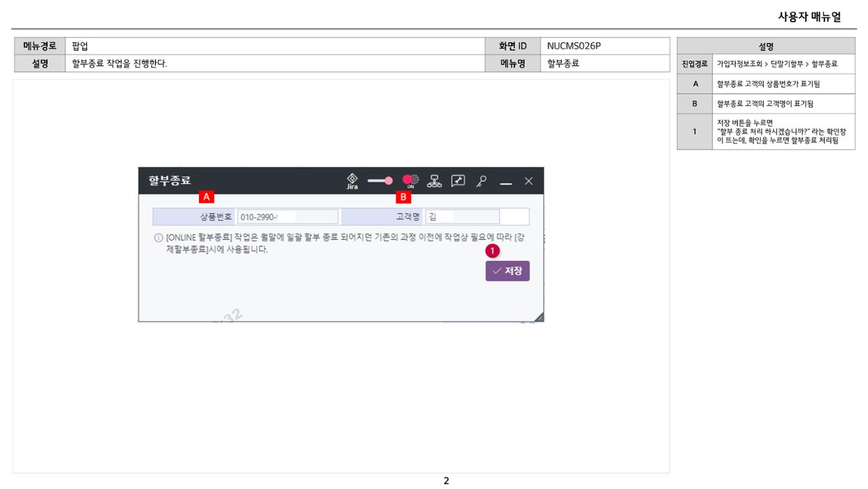
Task: Click the 고객명 label
Action: pyautogui.click(x=407, y=217)
